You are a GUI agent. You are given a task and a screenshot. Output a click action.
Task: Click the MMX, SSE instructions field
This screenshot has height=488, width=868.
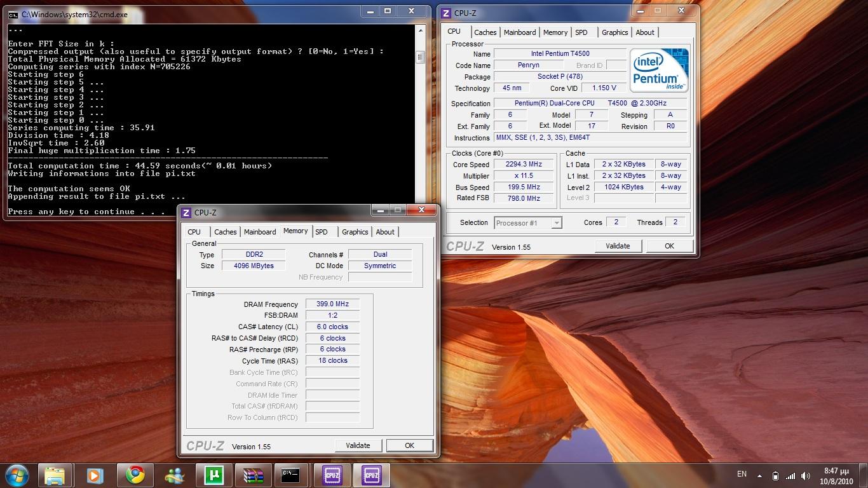590,137
